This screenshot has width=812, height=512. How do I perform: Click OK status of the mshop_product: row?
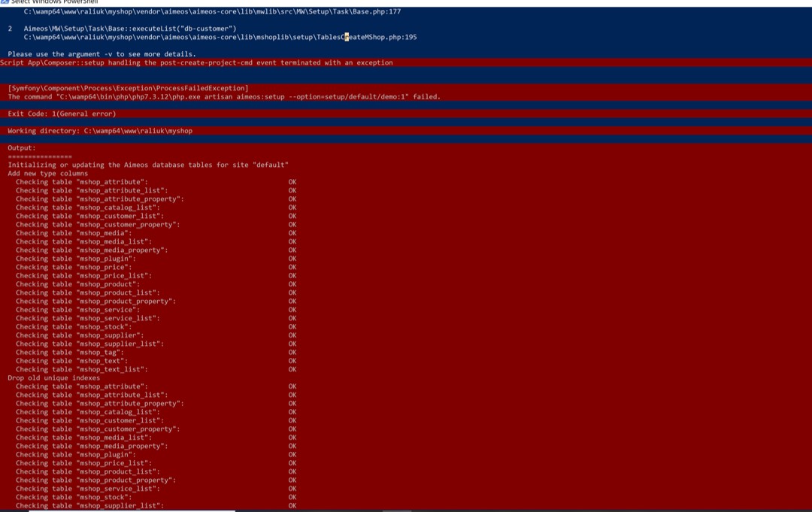coord(292,284)
